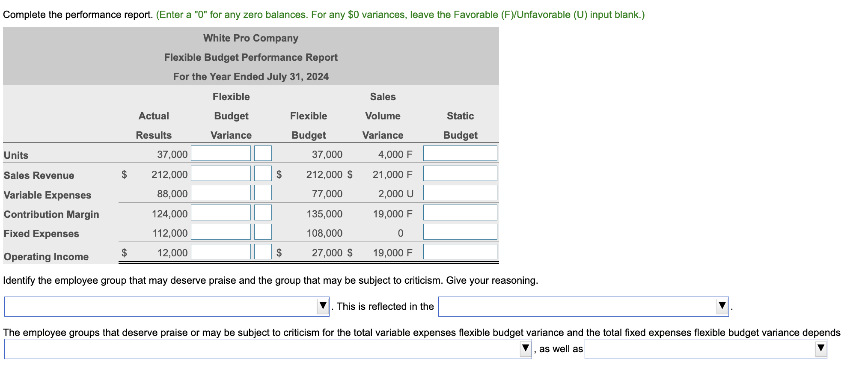Click the Sales Revenue variance F/U box
Viewport: 868px width, 380px height.
263,173
